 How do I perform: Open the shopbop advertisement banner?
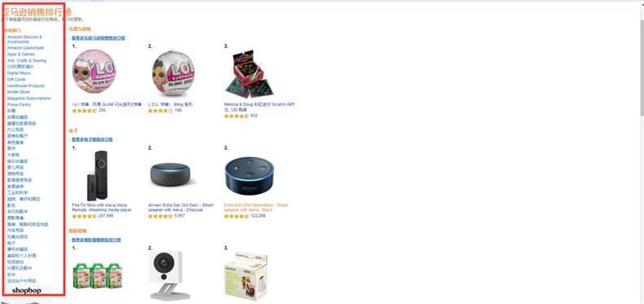click(x=27, y=290)
